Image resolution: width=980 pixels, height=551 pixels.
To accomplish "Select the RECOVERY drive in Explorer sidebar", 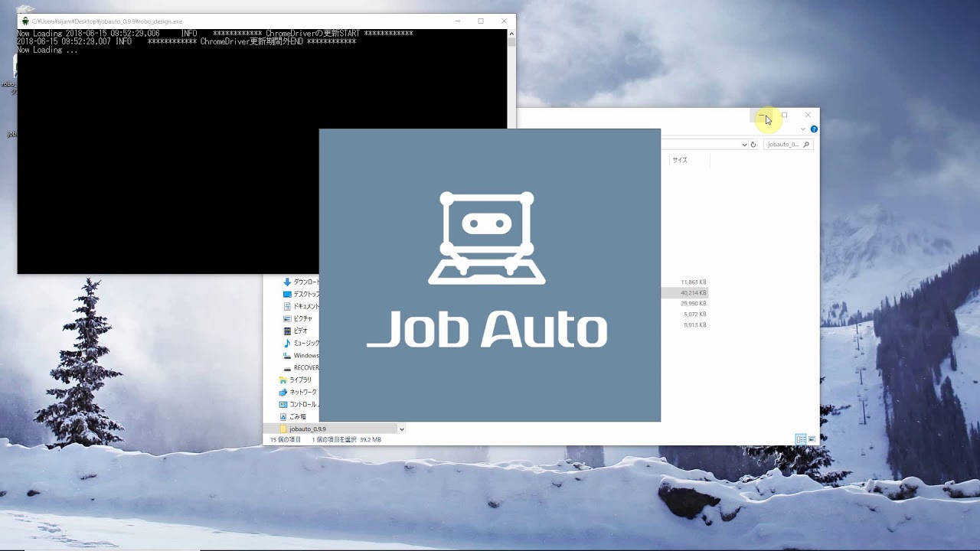I will [301, 367].
